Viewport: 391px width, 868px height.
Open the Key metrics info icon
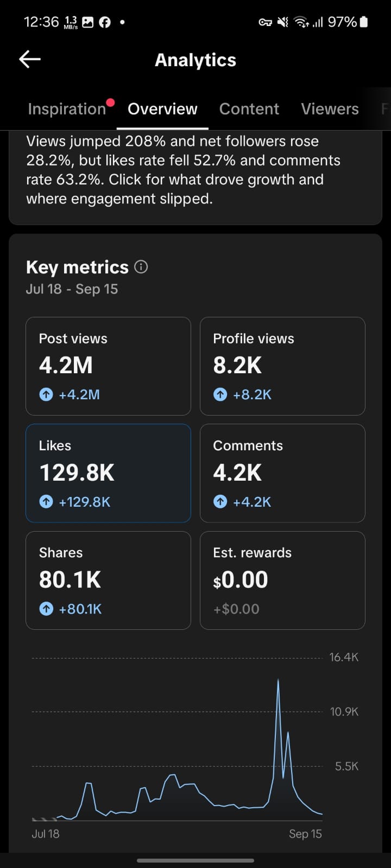tap(141, 267)
